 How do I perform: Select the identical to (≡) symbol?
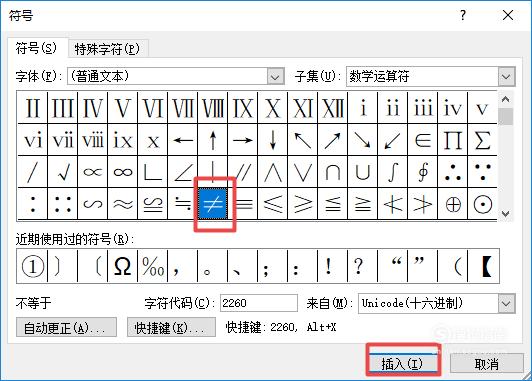[243, 204]
